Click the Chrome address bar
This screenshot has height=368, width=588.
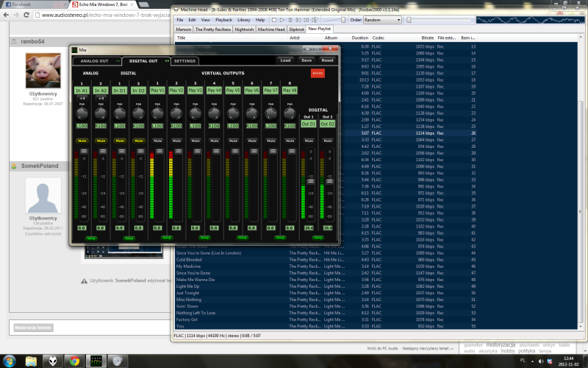coord(101,15)
